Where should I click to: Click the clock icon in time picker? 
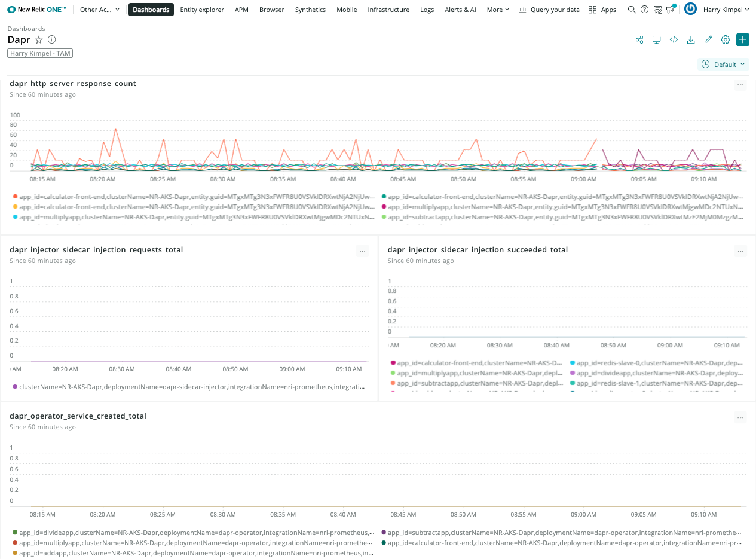coord(705,64)
